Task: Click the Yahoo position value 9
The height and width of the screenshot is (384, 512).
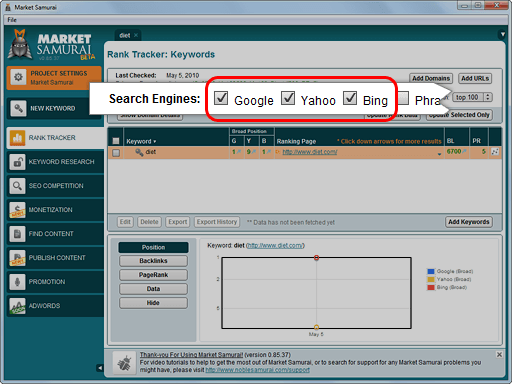Action: (249, 152)
